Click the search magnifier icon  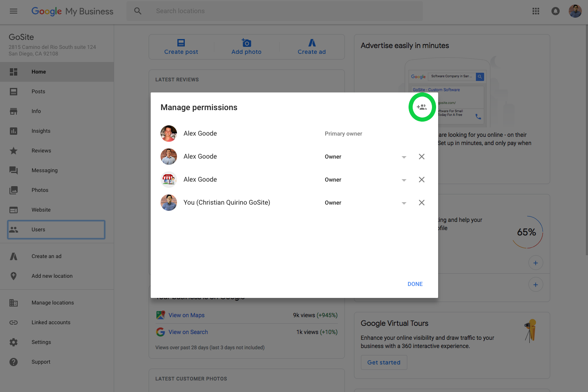(x=138, y=11)
